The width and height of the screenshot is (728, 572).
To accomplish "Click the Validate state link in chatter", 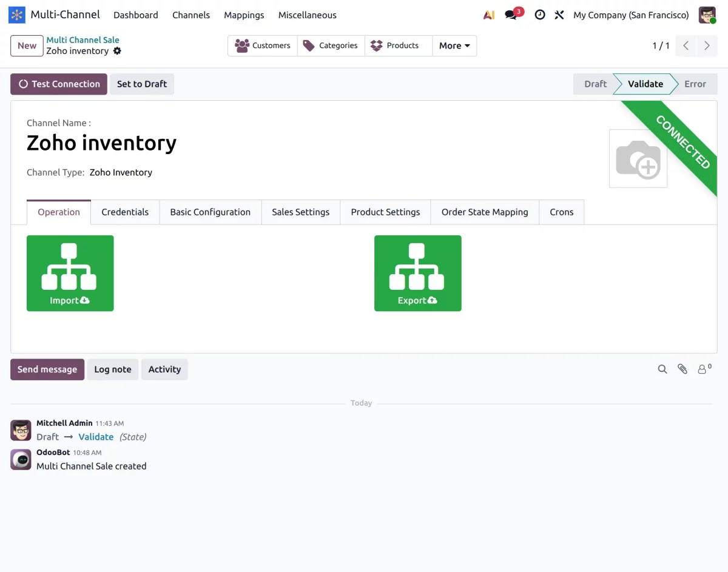I will (x=96, y=437).
